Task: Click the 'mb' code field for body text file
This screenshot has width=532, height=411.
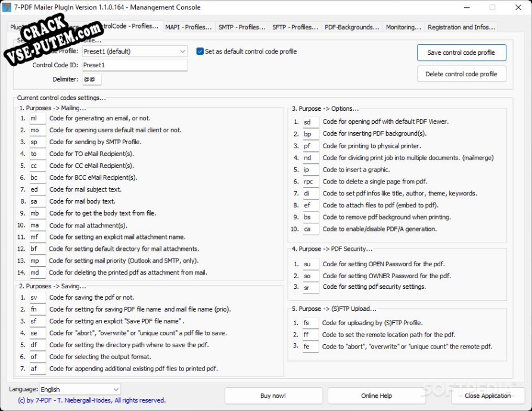Action: (38, 213)
